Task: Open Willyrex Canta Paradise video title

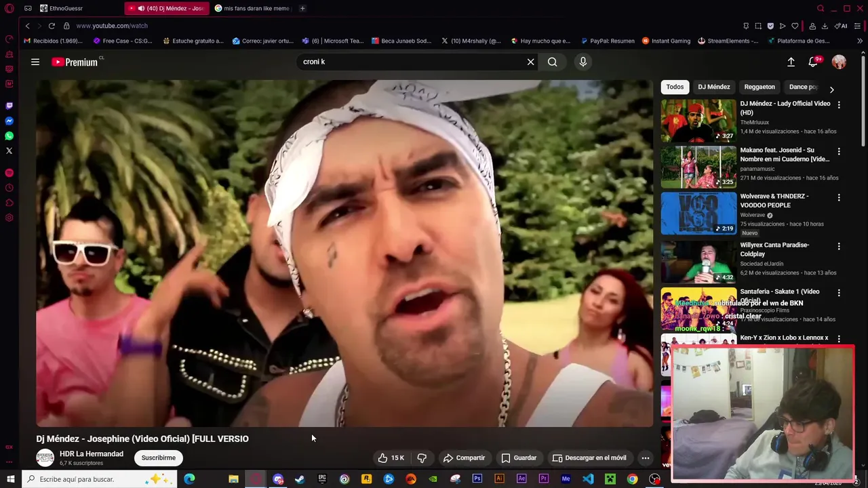Action: (774, 249)
